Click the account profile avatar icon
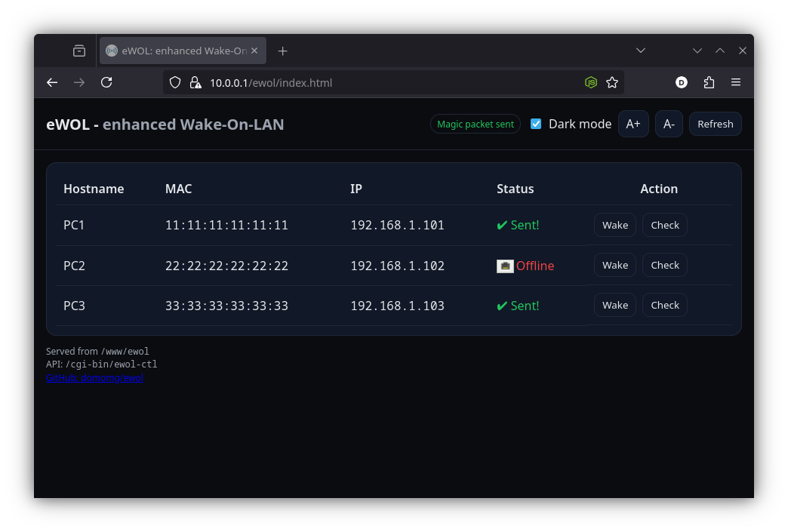The height and width of the screenshot is (532, 788). (682, 82)
